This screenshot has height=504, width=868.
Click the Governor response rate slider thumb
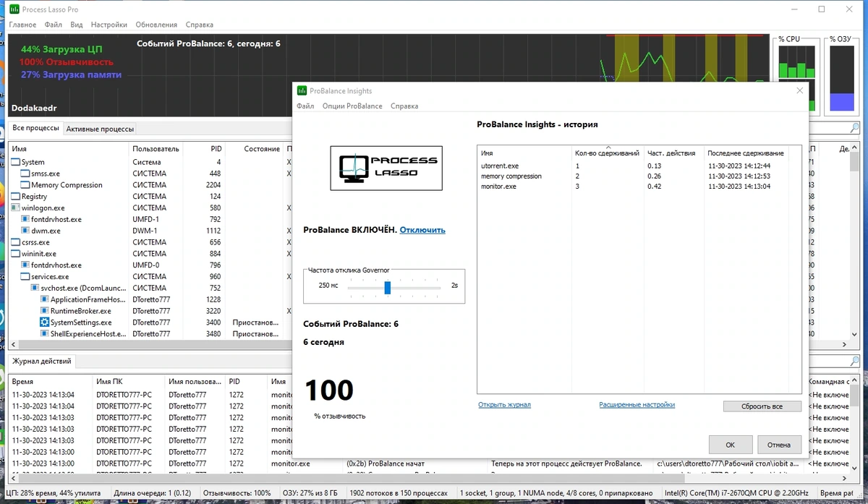(388, 287)
